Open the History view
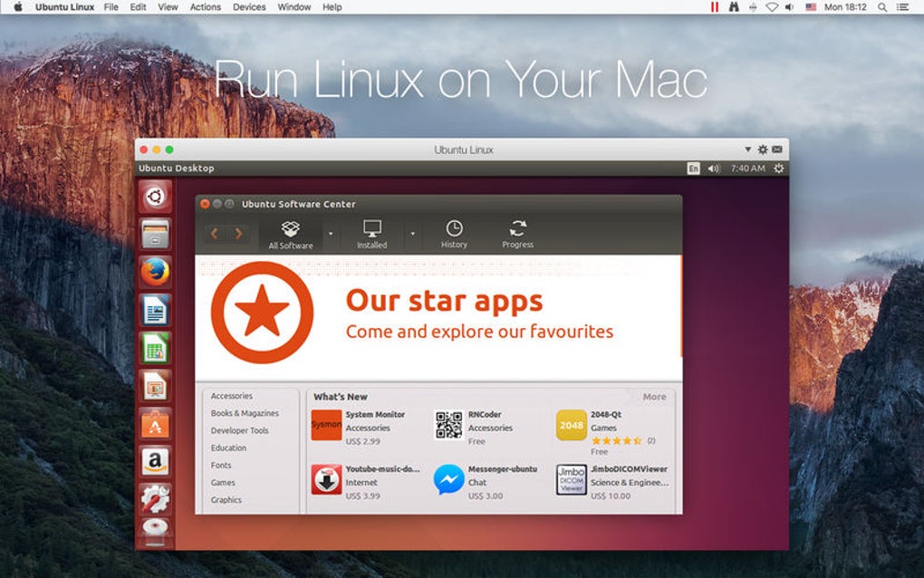The width and height of the screenshot is (924, 578). click(x=454, y=235)
